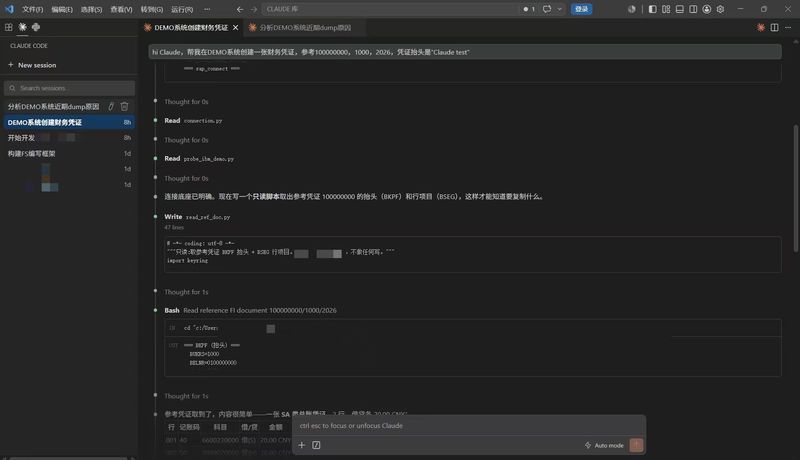Open the 开始开发 session
This screenshot has width=800, height=460.
coord(69,138)
